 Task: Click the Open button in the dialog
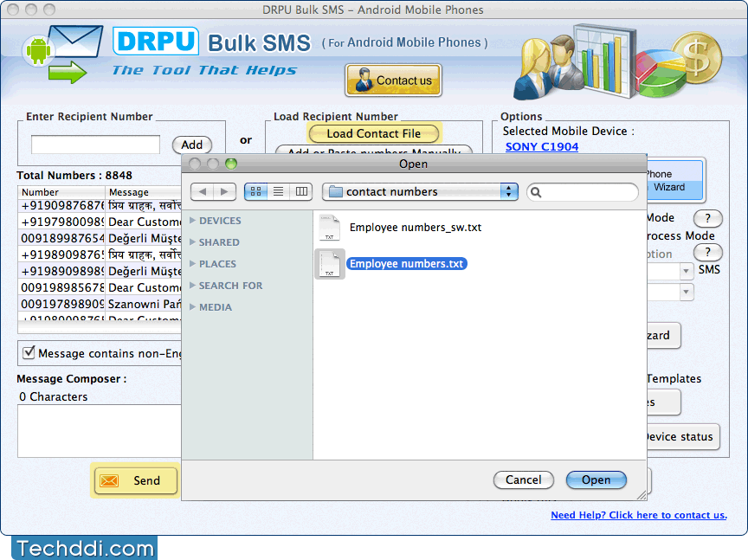pos(596,480)
